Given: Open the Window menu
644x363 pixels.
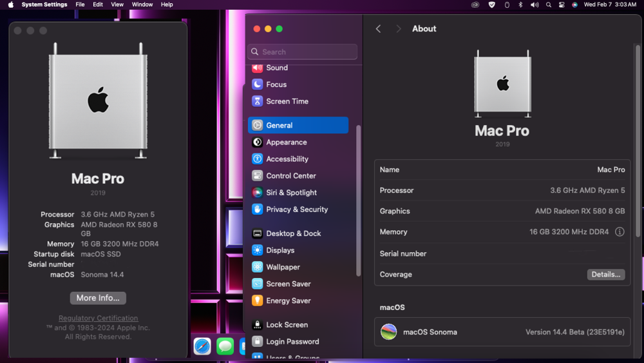Looking at the screenshot, I should [x=142, y=5].
